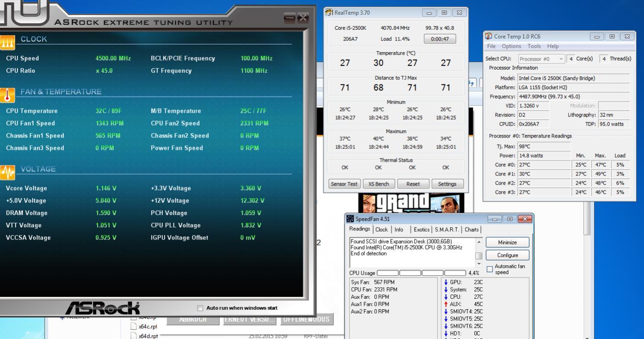644x339 pixels.
Task: Click the browser window vertical scrollbar thumb
Action: [587, 219]
